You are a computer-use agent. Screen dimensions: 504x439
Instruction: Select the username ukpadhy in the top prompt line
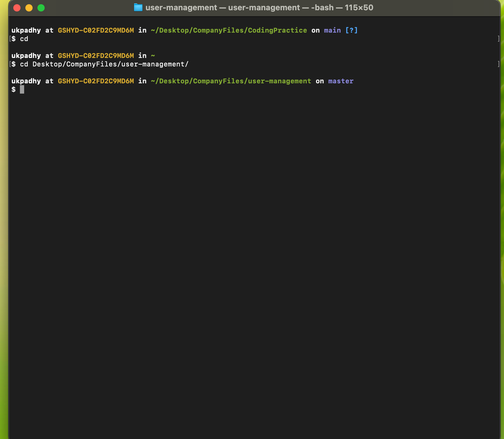pos(26,30)
